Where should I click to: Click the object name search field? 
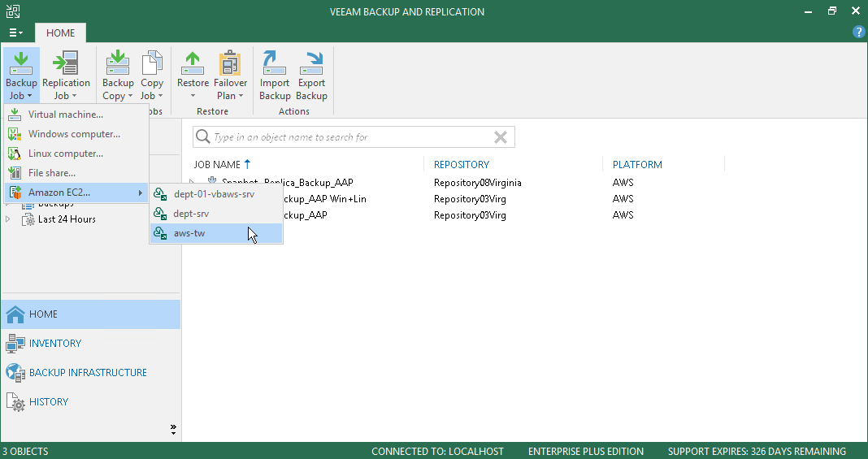[x=352, y=137]
